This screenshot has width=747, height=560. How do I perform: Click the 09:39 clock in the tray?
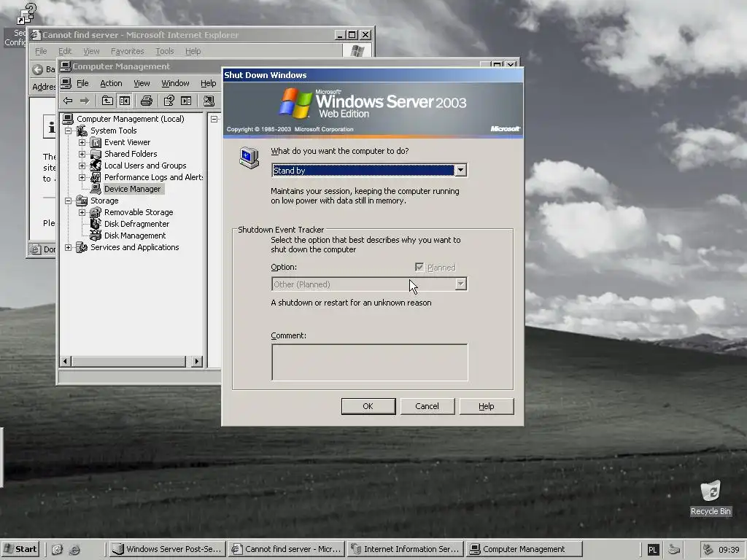click(x=729, y=550)
